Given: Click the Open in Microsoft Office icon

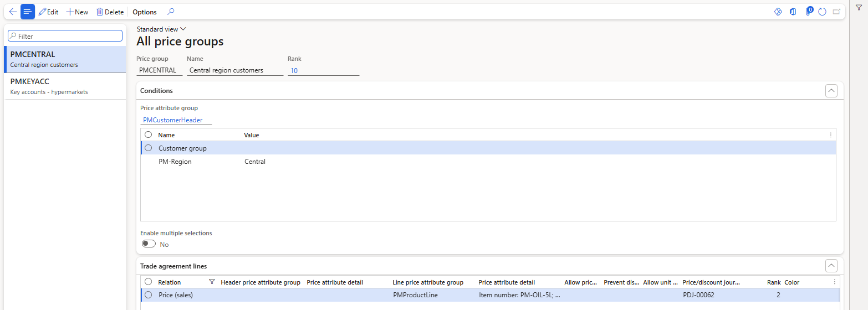Looking at the screenshot, I should pos(793,12).
